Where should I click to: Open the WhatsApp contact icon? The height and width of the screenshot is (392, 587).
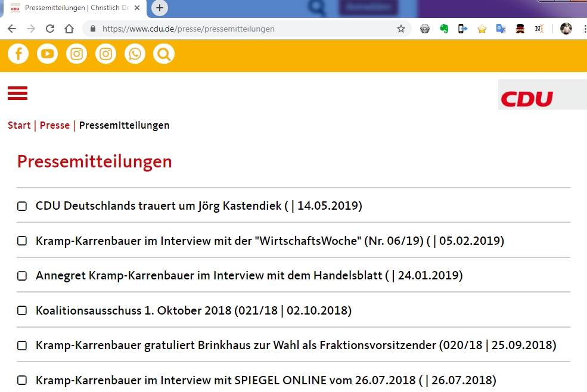pos(135,54)
